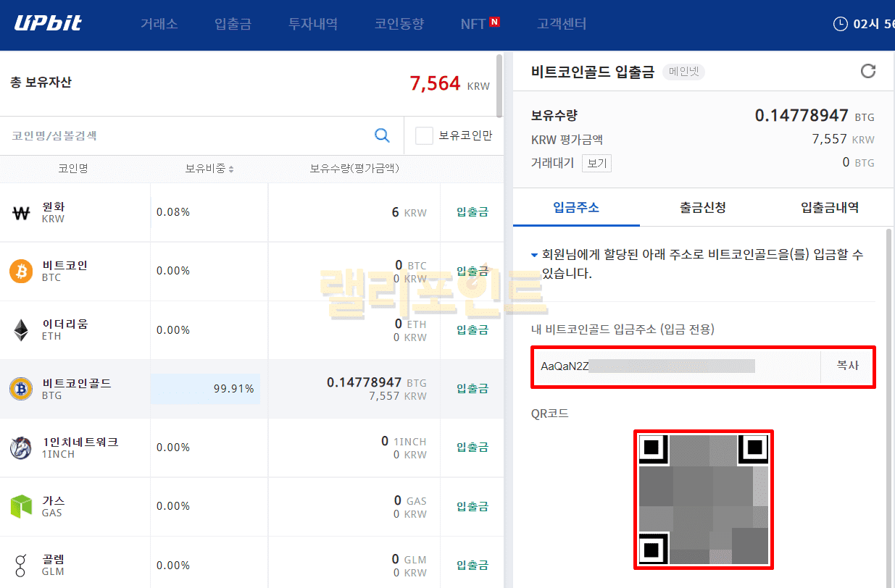
Task: Select the green GAS cube icon
Action: (21, 506)
